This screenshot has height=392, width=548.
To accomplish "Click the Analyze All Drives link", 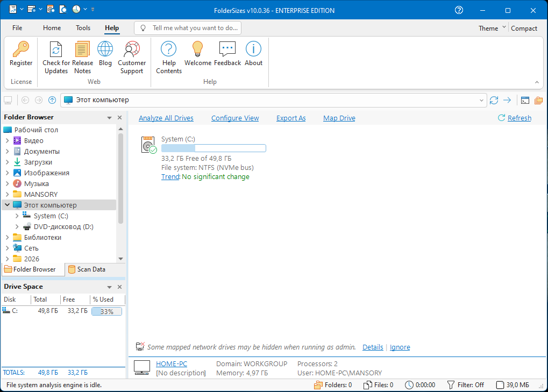I will [166, 118].
